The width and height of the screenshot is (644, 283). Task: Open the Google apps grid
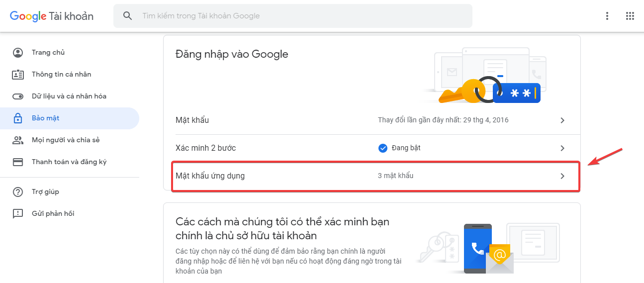[630, 16]
